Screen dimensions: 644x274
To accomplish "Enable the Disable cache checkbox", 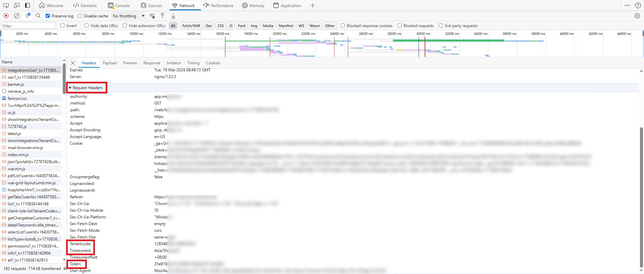I will pyautogui.click(x=80, y=16).
